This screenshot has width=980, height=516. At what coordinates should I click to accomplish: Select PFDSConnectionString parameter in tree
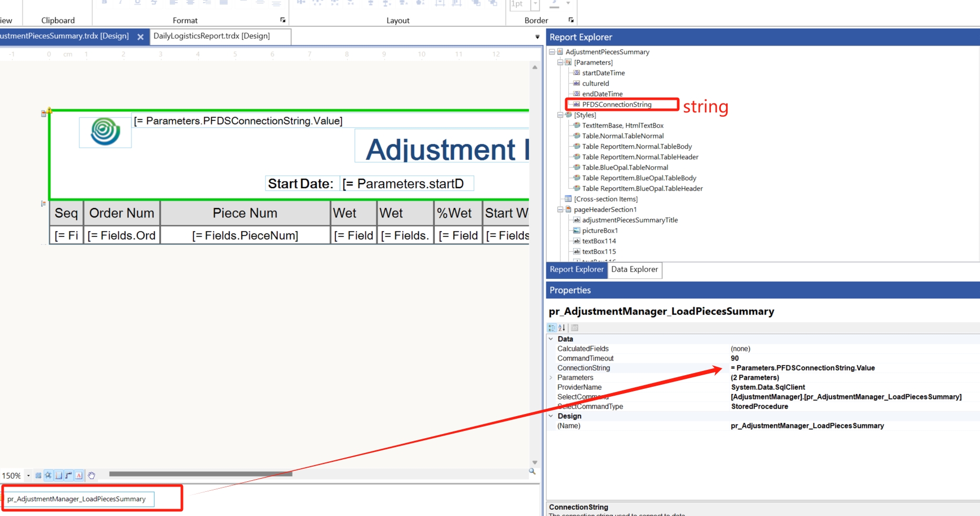point(616,105)
